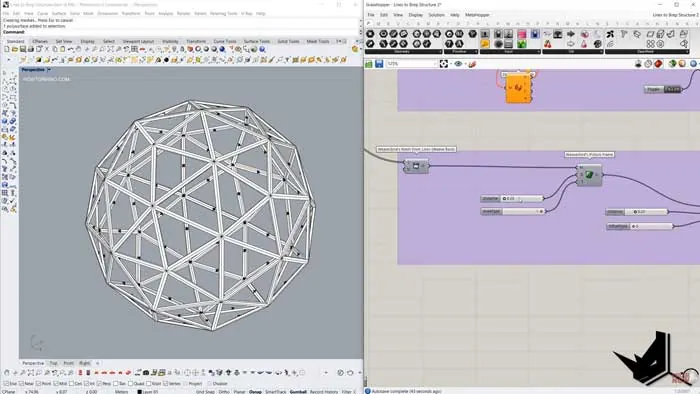Screen dimensions: 700x394
Task: Click red shaded preview icon in Grasshopper toolbar
Action: (x=658, y=64)
